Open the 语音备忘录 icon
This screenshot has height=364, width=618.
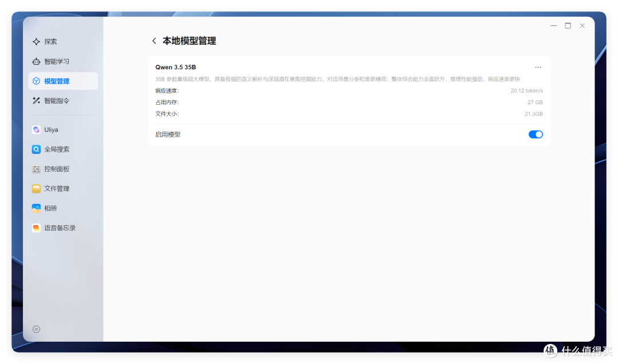click(x=36, y=228)
